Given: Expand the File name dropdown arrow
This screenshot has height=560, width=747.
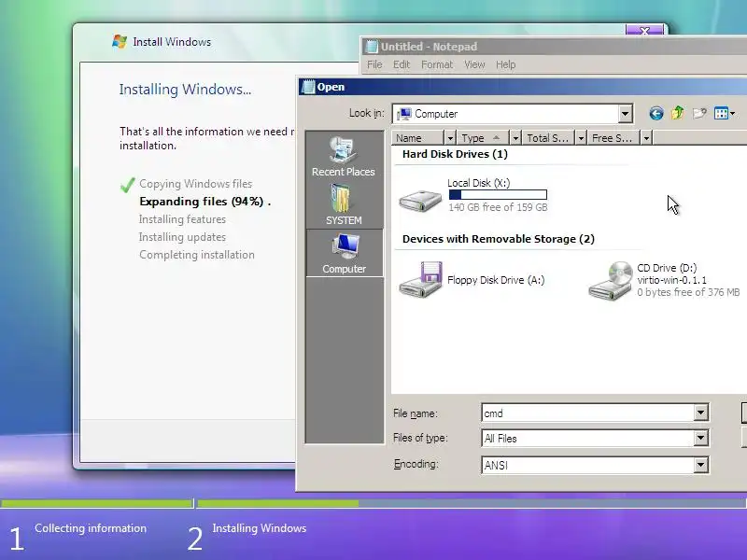Looking at the screenshot, I should 701,413.
